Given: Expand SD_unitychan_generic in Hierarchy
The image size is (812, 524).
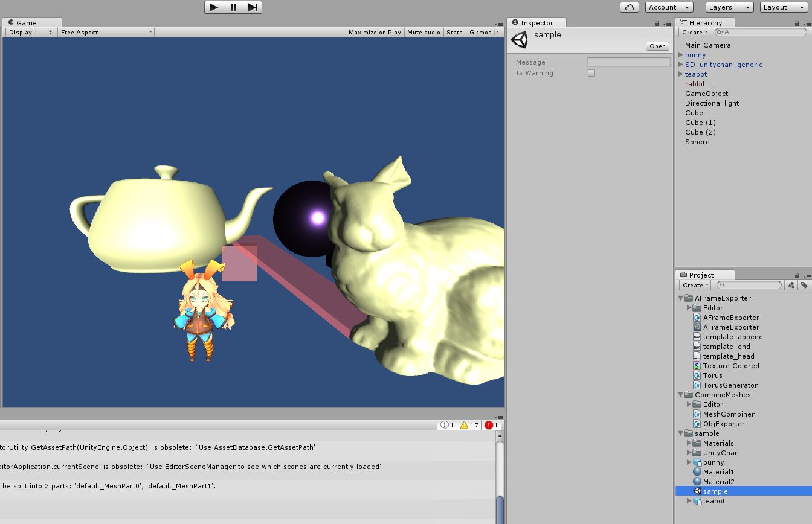Looking at the screenshot, I should [x=681, y=65].
